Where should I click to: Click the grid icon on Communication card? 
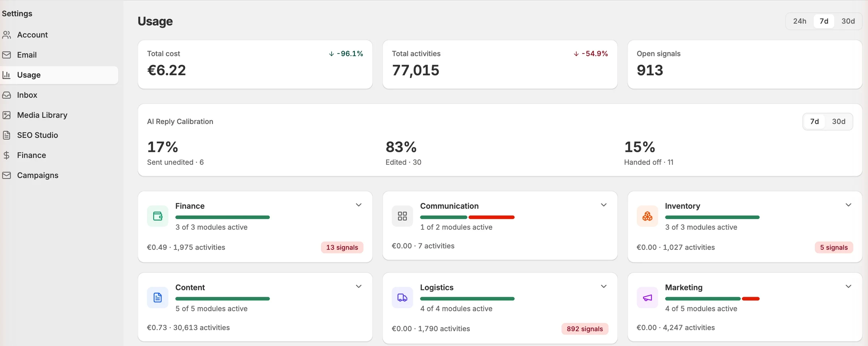pyautogui.click(x=402, y=216)
